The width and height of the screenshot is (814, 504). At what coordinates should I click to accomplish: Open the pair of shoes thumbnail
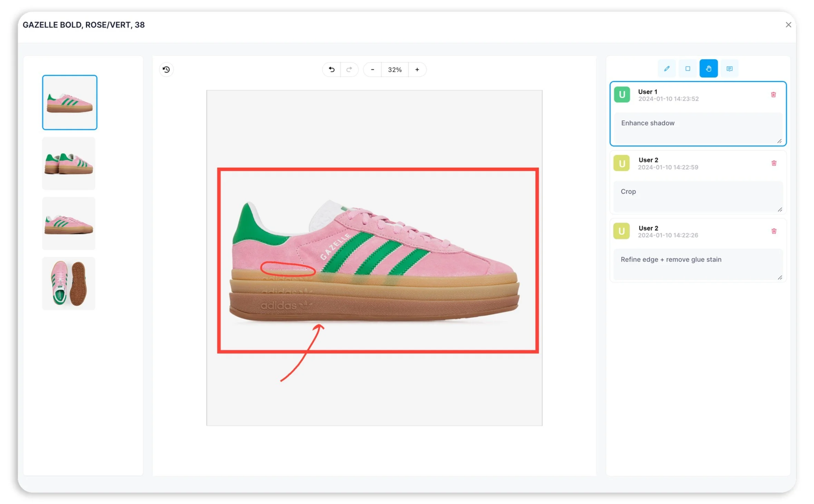point(69,163)
